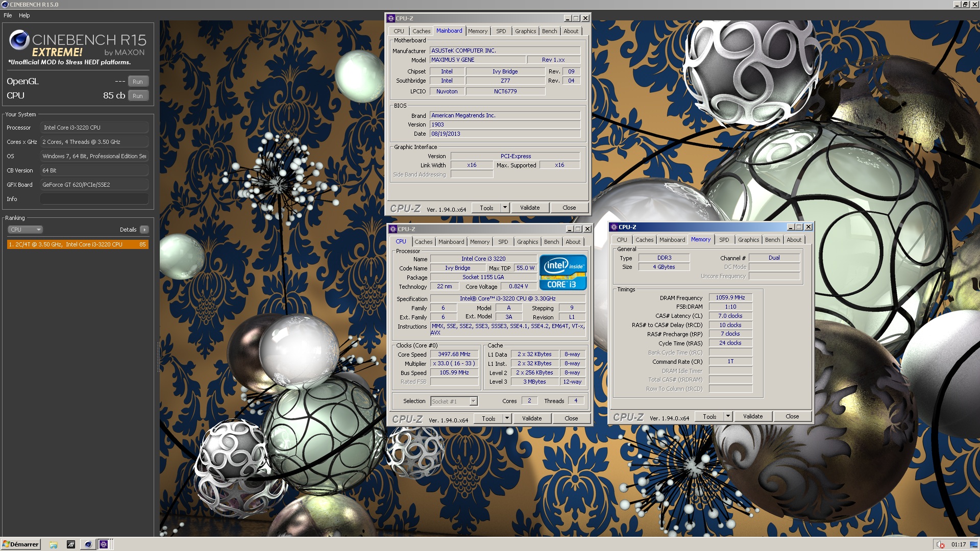Click the BIOS date 08/19/2013 value
This screenshot has width=980, height=551.
coord(505,134)
